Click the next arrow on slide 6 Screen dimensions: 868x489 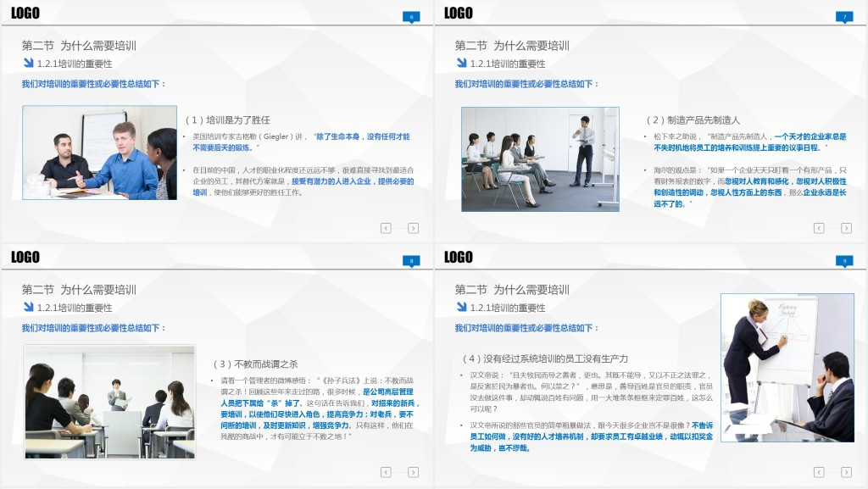(413, 228)
